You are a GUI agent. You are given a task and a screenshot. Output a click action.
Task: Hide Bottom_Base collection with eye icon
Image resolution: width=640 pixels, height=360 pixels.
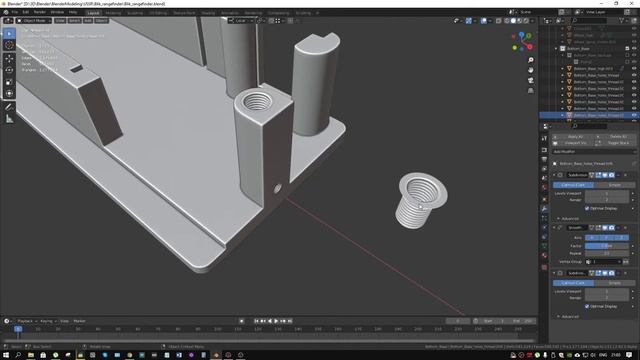pyautogui.click(x=634, y=49)
